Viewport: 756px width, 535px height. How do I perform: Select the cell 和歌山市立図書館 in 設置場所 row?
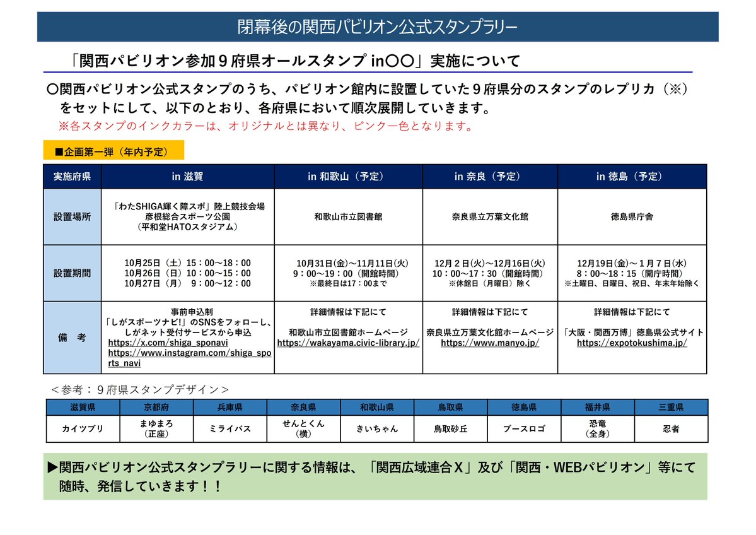click(x=348, y=216)
